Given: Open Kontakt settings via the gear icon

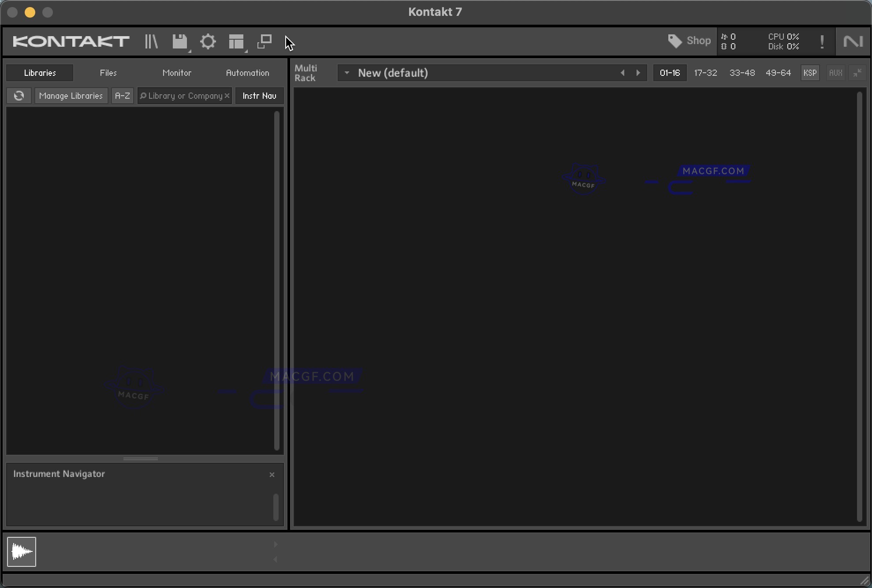Looking at the screenshot, I should [208, 41].
